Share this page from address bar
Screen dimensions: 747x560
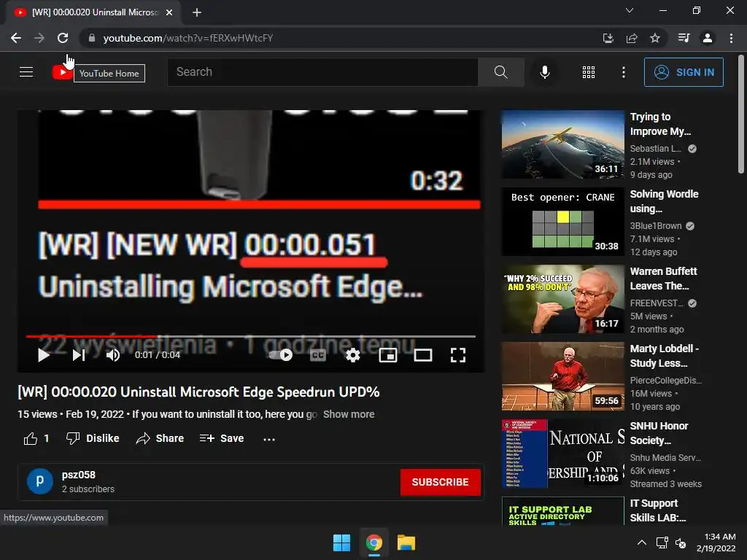pos(632,38)
